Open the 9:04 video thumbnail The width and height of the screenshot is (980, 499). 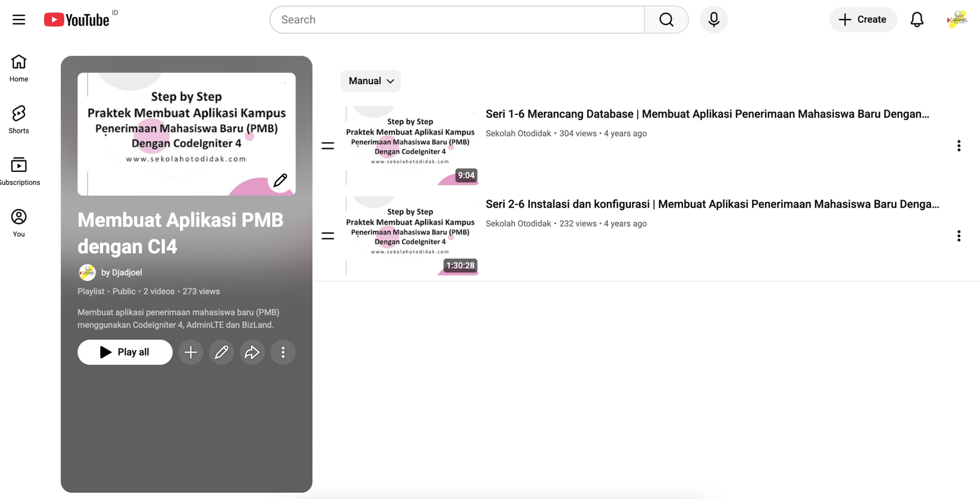[410, 146]
